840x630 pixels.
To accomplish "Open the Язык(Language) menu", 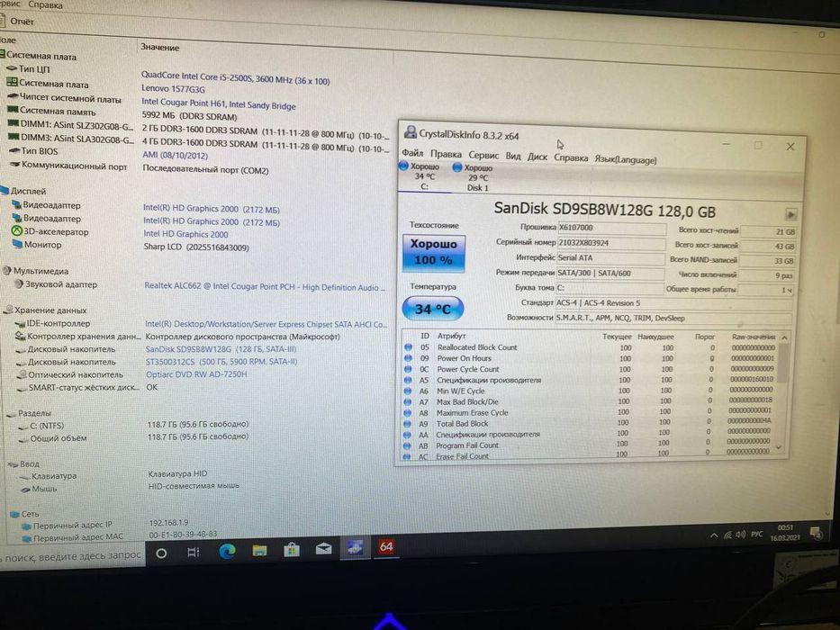I will click(625, 159).
